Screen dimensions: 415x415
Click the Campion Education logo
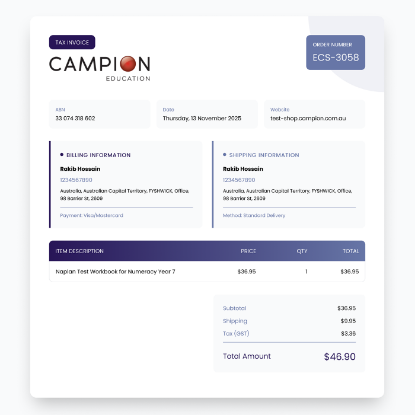coord(100,69)
